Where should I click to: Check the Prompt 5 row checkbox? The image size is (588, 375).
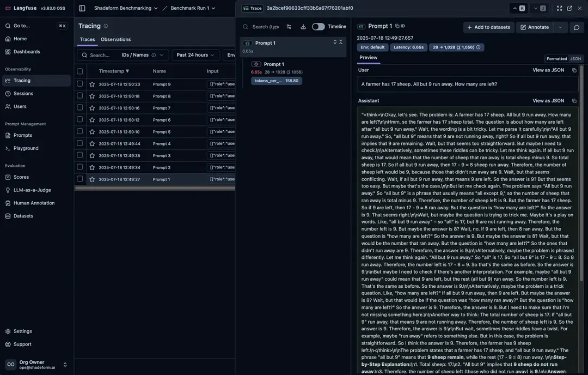click(x=80, y=132)
